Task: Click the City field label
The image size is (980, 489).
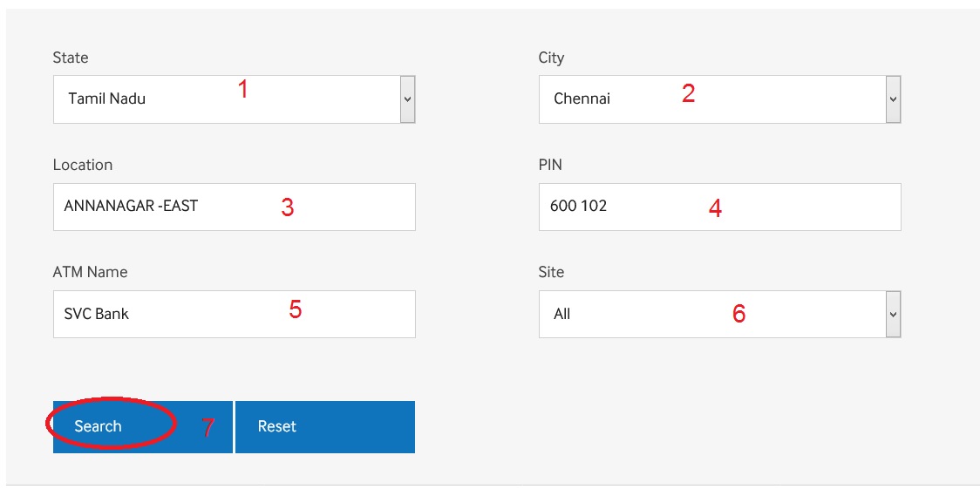Action: pos(551,58)
